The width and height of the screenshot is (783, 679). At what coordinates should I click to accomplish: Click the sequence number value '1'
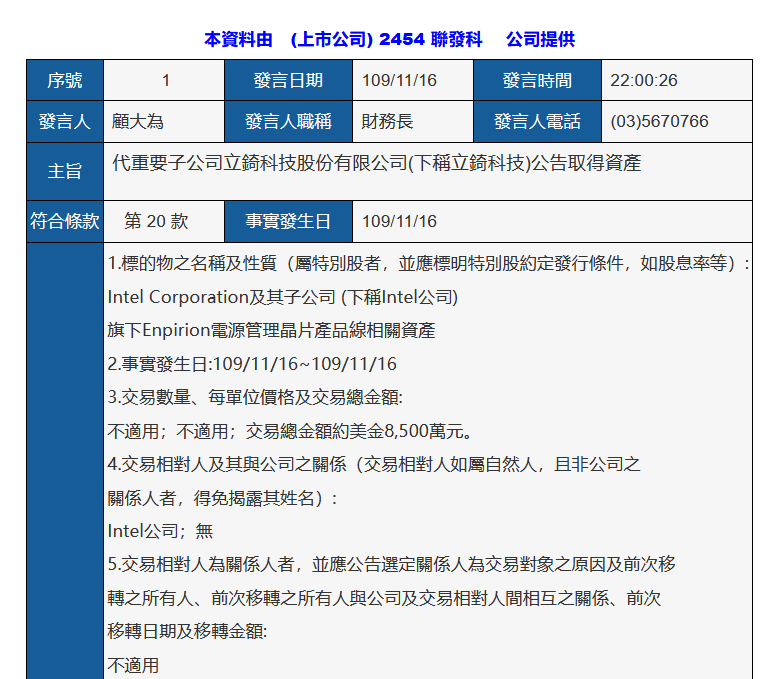click(166, 80)
